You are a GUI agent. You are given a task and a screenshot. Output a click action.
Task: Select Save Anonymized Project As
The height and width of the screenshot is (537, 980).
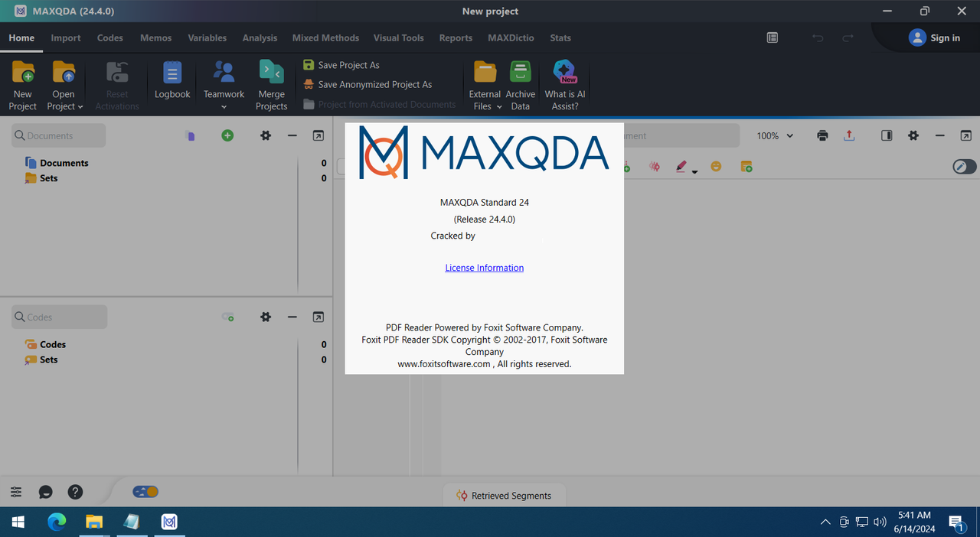(367, 85)
